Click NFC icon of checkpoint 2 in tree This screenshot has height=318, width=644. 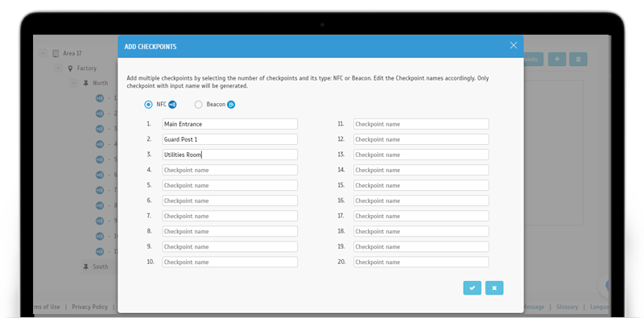pos(99,114)
